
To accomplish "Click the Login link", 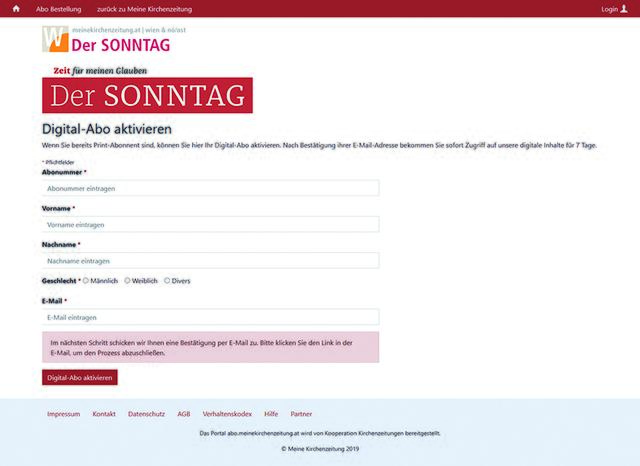I will click(x=609, y=9).
